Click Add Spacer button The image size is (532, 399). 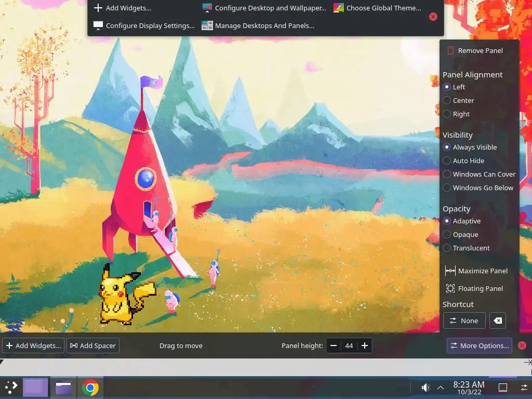93,345
